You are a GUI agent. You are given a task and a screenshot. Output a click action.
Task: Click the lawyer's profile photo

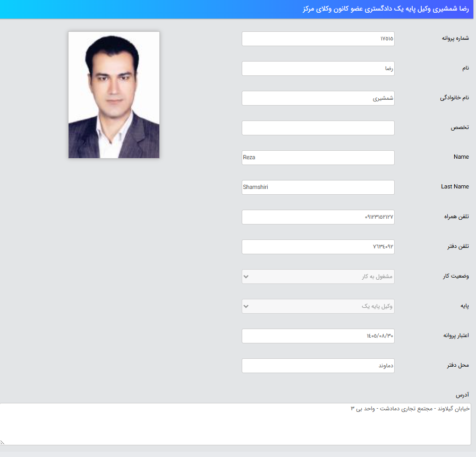coord(113,94)
